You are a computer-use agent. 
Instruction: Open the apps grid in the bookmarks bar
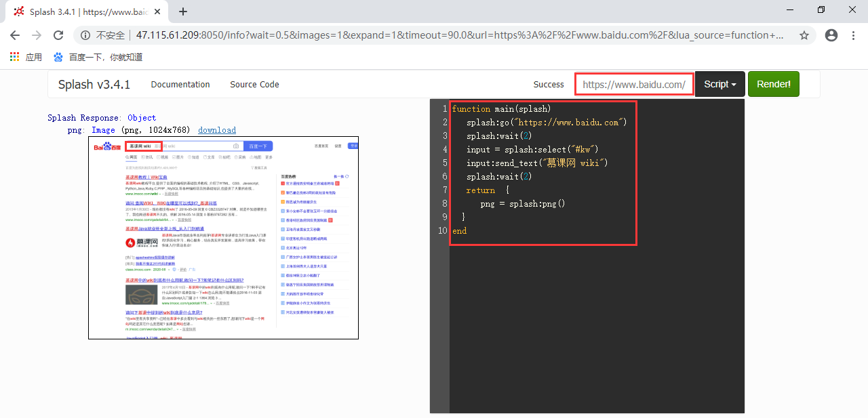click(26, 58)
